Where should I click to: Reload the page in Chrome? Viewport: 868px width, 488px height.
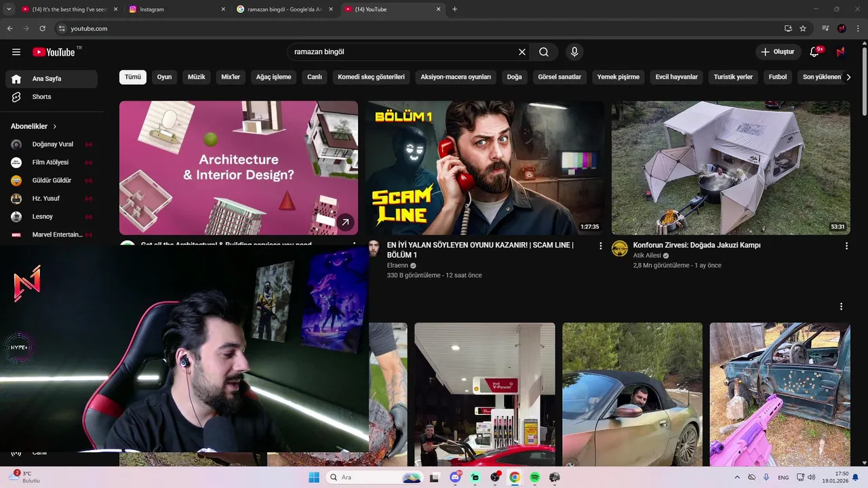[x=42, y=28]
